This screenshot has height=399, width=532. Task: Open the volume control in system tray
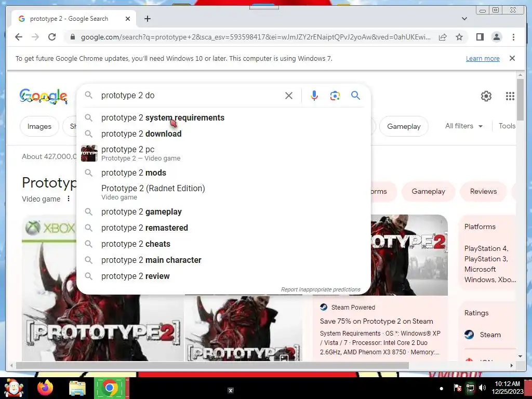[482, 388]
